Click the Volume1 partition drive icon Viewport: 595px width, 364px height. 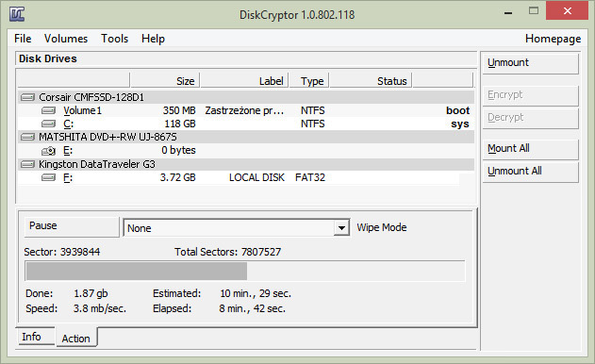coord(49,110)
